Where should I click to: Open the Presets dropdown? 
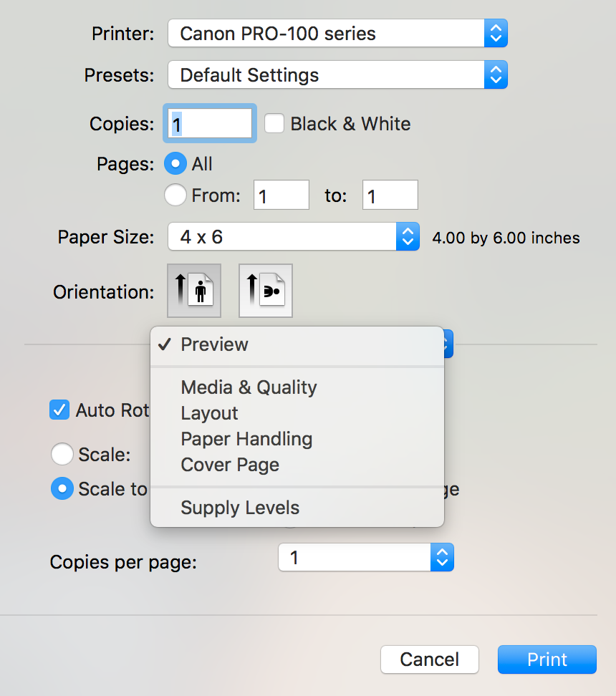pos(337,75)
